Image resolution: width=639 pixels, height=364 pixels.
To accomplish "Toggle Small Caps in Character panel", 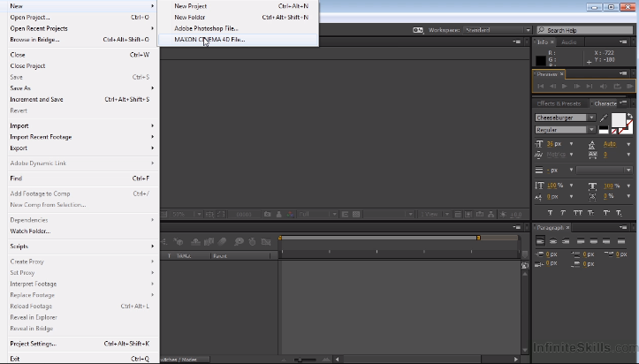I will (x=590, y=213).
